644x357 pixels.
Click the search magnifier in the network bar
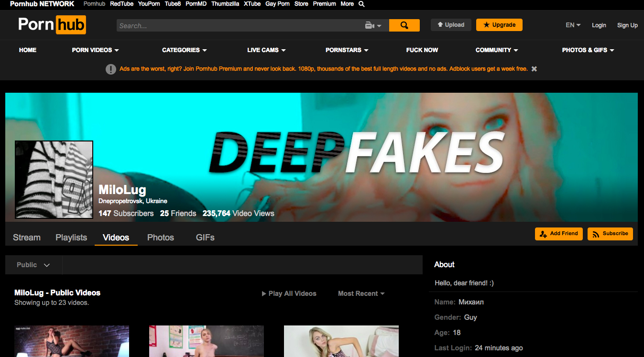361,4
